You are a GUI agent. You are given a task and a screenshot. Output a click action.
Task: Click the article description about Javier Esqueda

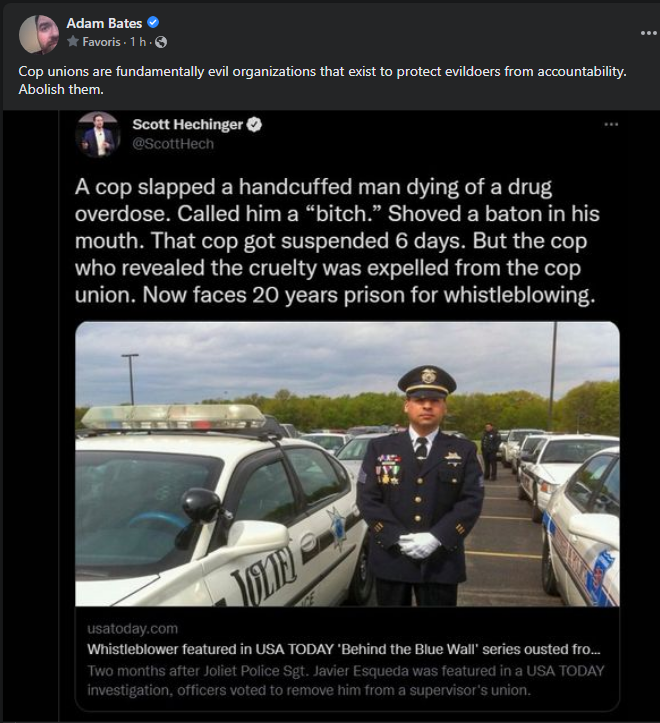[x=345, y=680]
